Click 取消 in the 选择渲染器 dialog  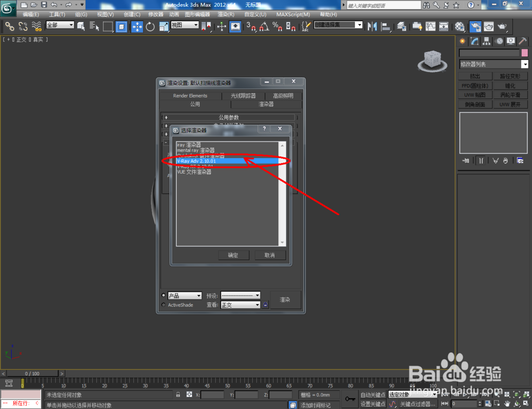(x=270, y=255)
